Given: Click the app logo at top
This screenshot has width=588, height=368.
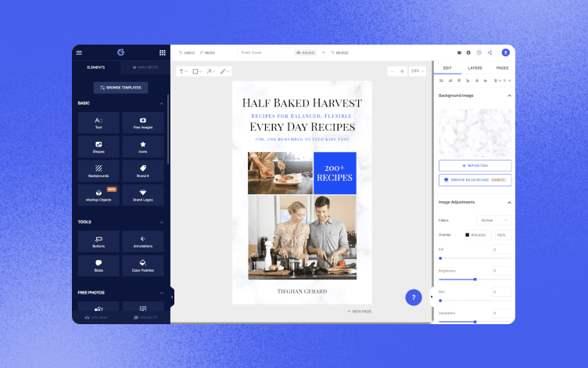Looking at the screenshot, I should tap(120, 52).
